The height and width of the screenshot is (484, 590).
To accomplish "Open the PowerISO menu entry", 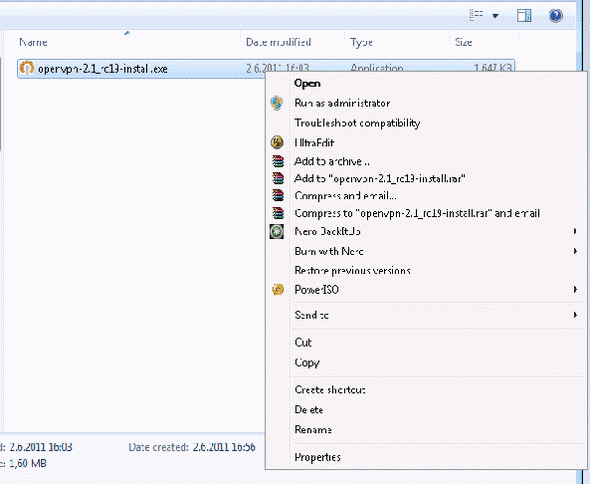I will pos(316,289).
